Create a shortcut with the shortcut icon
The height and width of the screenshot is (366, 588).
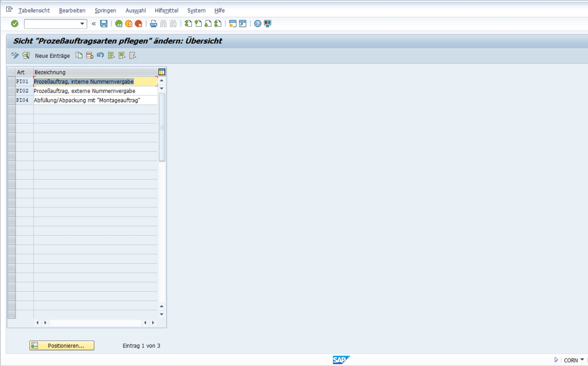click(243, 24)
